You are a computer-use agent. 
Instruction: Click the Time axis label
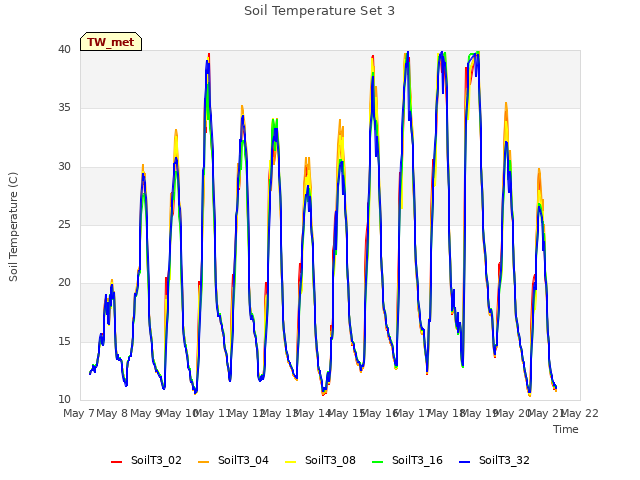(566, 429)
